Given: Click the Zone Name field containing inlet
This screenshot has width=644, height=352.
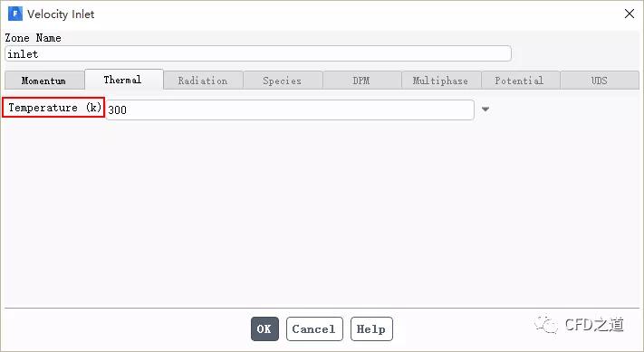Looking at the screenshot, I should pos(258,53).
